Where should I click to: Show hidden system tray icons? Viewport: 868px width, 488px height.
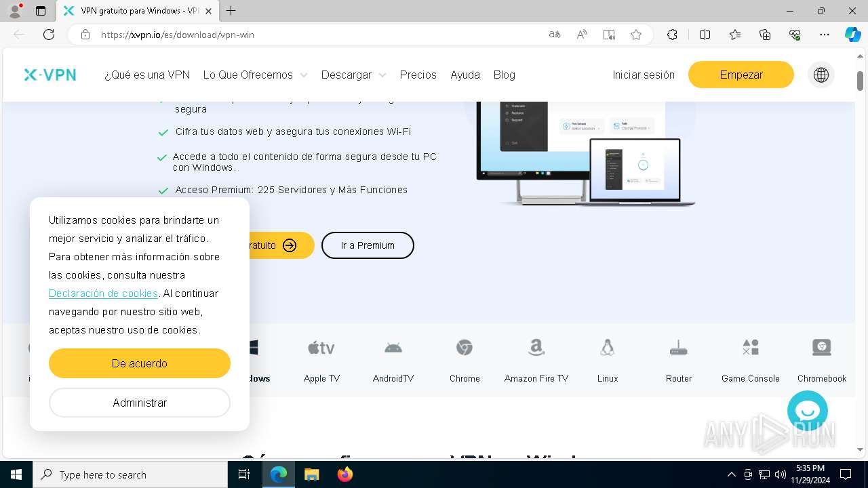point(731,474)
